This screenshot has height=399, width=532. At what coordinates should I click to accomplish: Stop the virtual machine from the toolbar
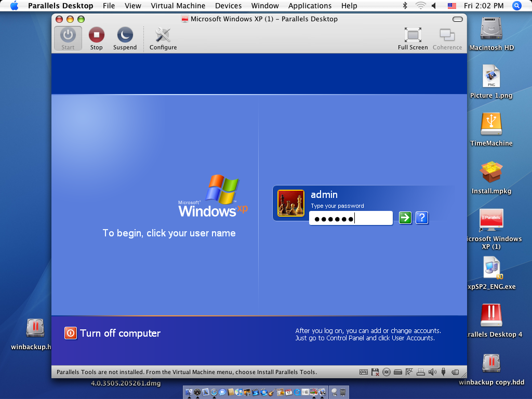(96, 38)
